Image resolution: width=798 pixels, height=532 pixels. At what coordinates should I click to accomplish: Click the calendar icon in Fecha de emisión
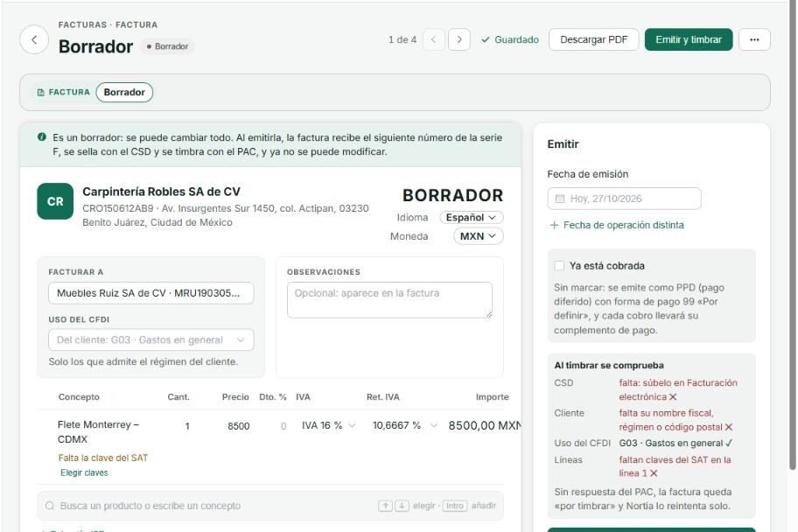point(560,199)
